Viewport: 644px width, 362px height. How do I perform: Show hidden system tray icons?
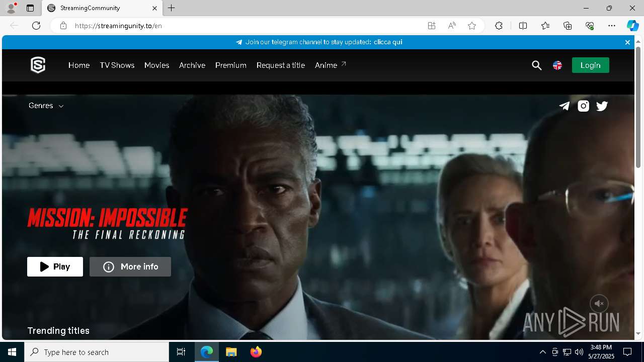click(x=542, y=352)
